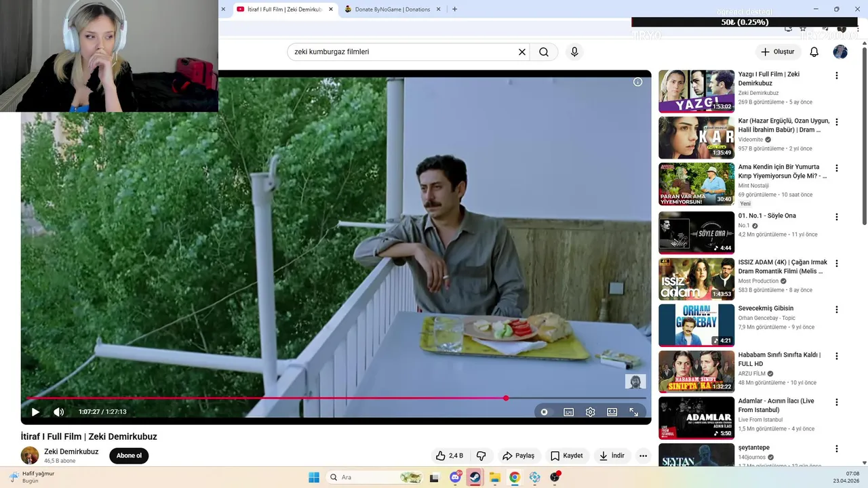Enter fullscreen mode in video player

(x=634, y=411)
